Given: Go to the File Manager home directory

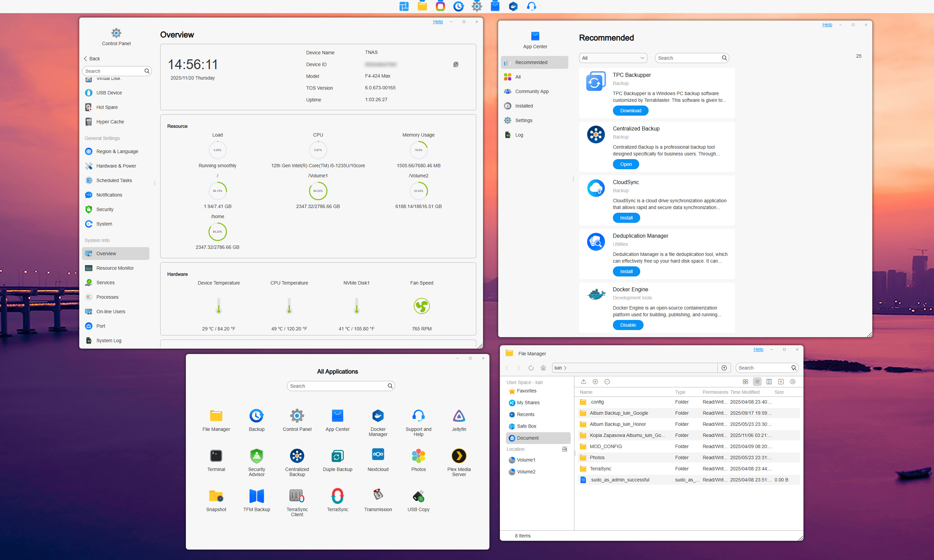Looking at the screenshot, I should pos(543,368).
